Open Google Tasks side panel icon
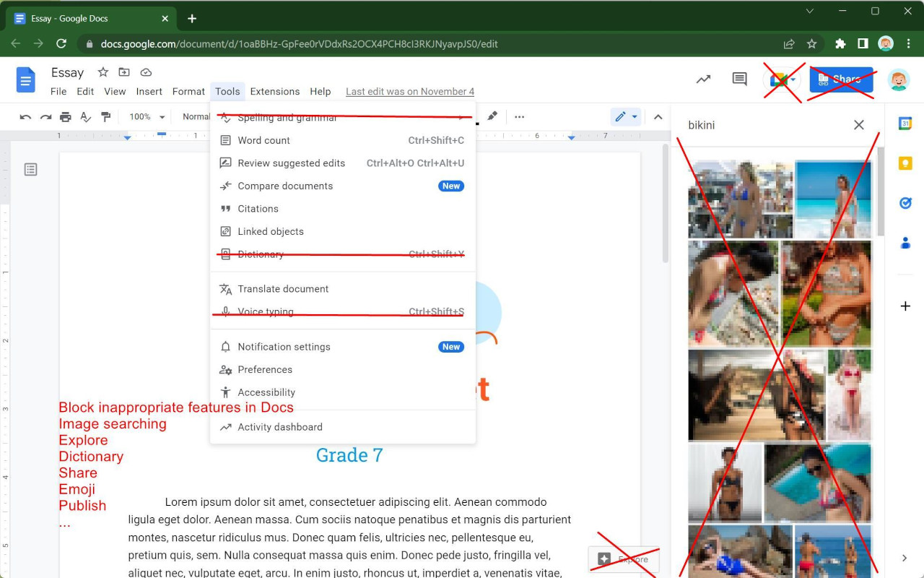Screen dimensions: 924x578 pyautogui.click(x=905, y=203)
